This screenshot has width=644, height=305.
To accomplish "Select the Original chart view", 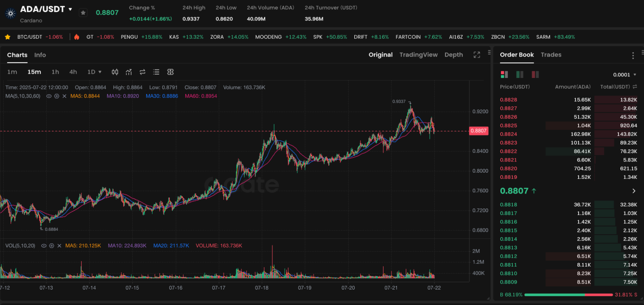I will click(380, 55).
